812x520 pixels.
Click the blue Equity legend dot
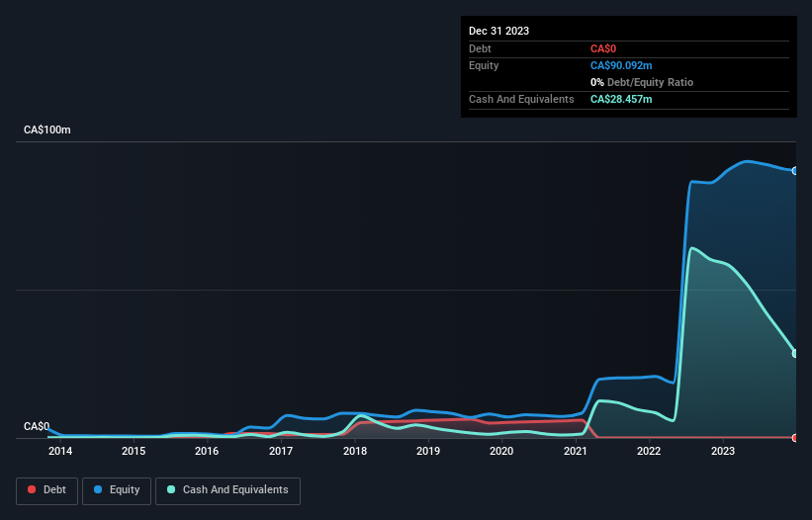[x=98, y=489]
